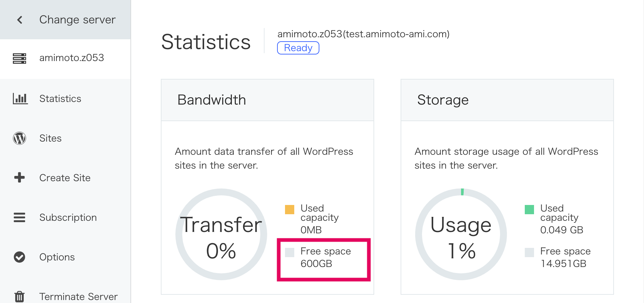The height and width of the screenshot is (303, 644).
Task: Click Change server text link
Action: click(77, 20)
